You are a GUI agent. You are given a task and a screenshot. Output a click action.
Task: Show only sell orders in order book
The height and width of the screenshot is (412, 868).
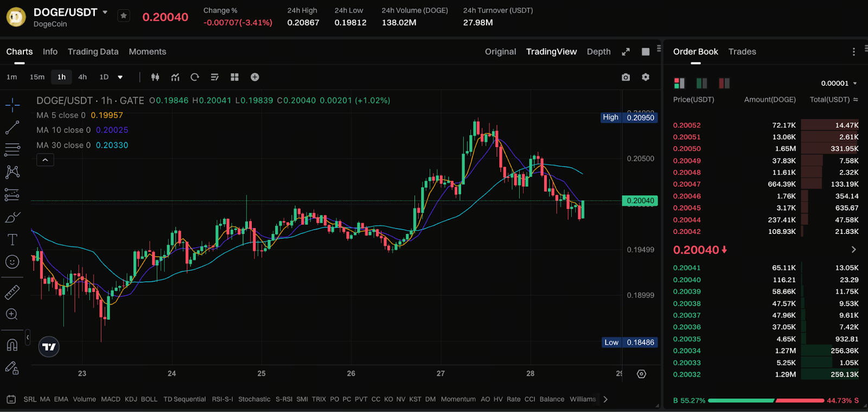coord(724,83)
